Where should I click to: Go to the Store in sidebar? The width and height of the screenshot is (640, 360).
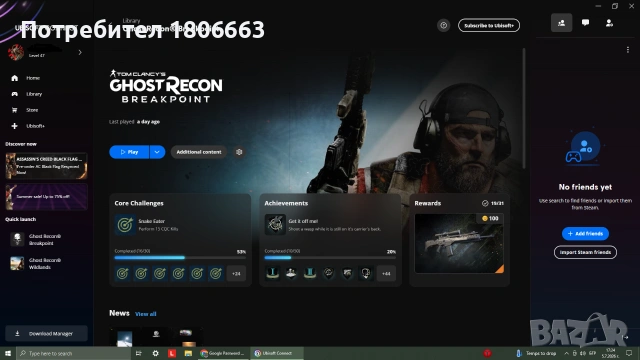(32, 110)
